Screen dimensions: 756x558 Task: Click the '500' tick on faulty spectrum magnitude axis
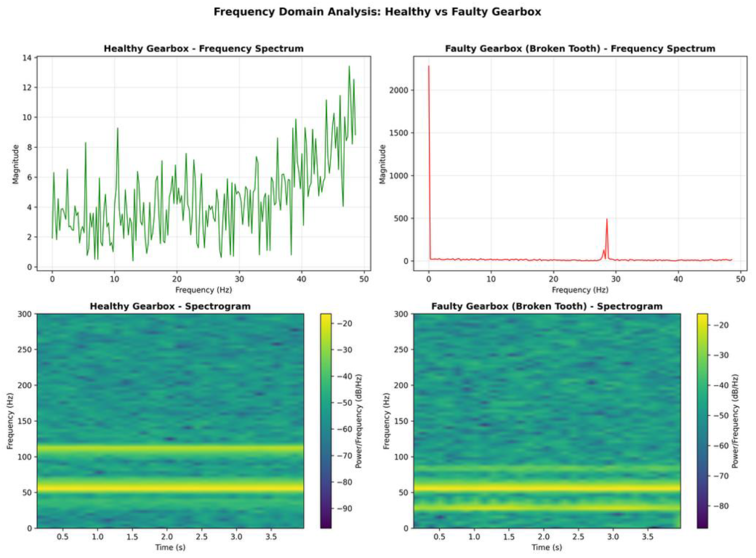[401, 219]
